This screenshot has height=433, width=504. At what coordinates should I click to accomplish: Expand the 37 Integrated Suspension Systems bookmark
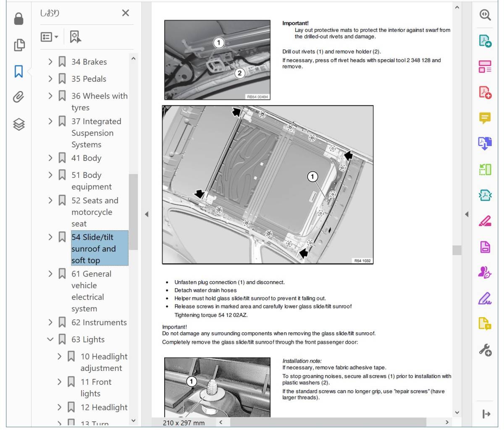coord(50,121)
